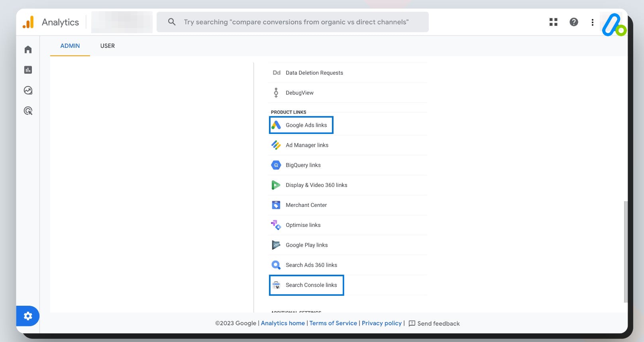The height and width of the screenshot is (342, 644).
Task: Click the PRODUCT LINKS section heading
Action: (289, 112)
